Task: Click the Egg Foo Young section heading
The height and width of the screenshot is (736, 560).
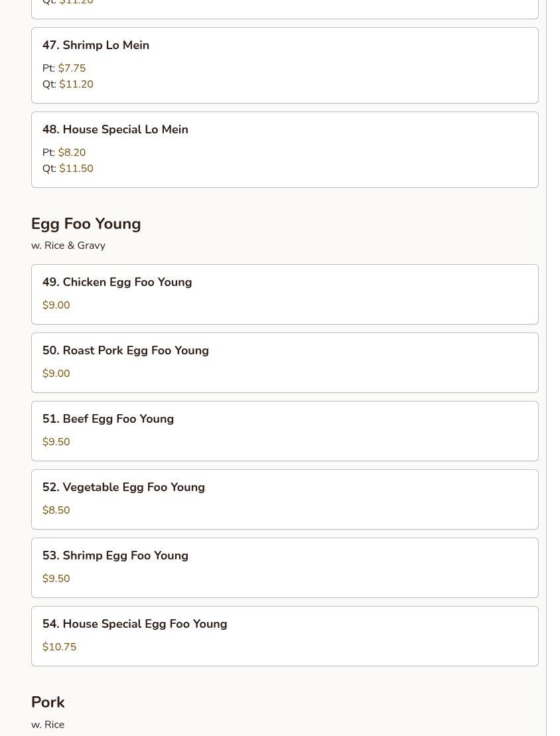Action: pyautogui.click(x=86, y=224)
